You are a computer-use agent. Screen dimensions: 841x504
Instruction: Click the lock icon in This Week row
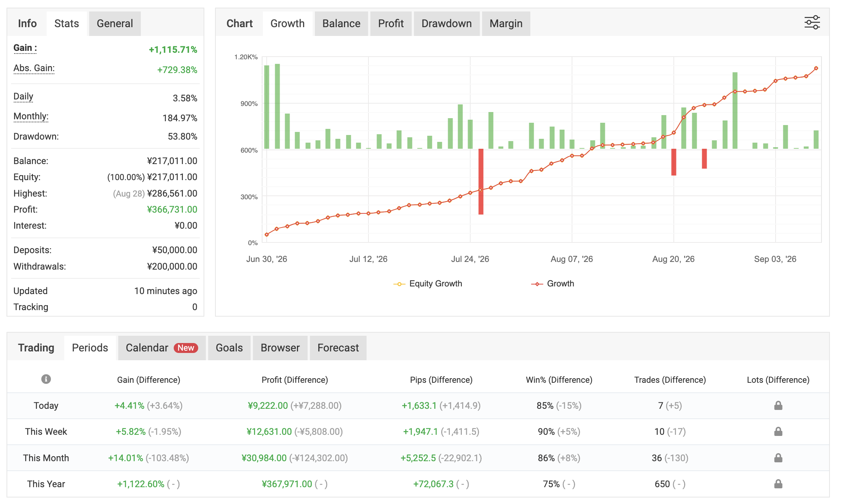tap(778, 431)
